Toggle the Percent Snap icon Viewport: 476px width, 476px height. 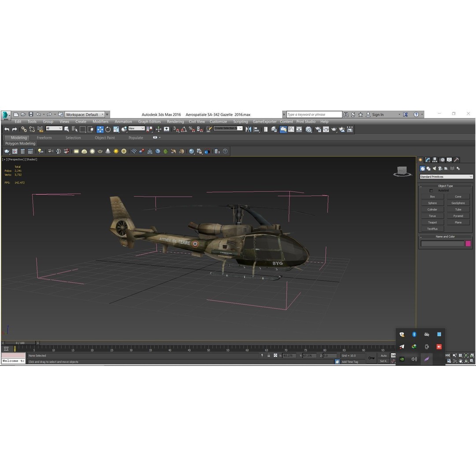click(x=192, y=129)
